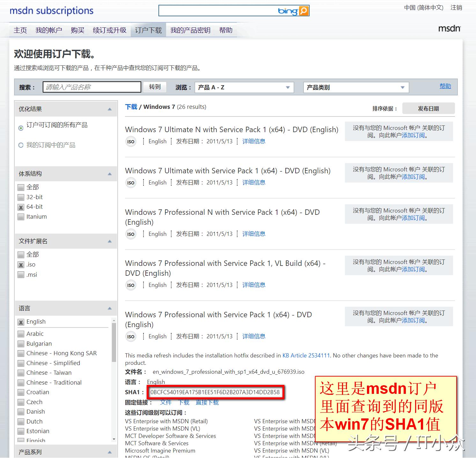Select the 我的订阅中的产品 radio button
Viewport: 476px width, 458px height.
click(x=21, y=145)
